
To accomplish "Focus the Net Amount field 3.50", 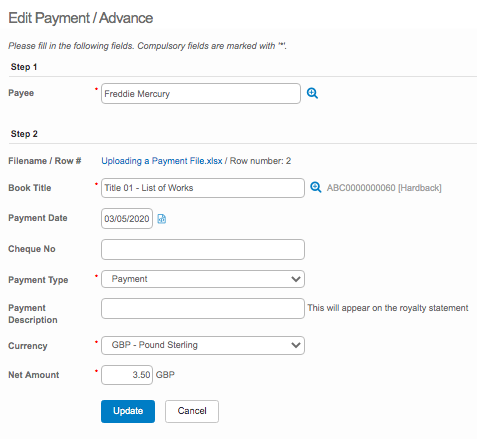I will pyautogui.click(x=127, y=375).
